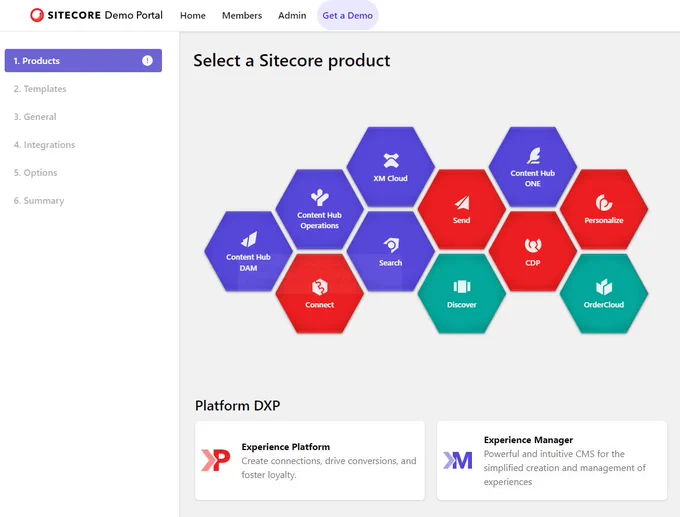Select the Experience Manager card
This screenshot has height=517, width=680.
coord(552,460)
